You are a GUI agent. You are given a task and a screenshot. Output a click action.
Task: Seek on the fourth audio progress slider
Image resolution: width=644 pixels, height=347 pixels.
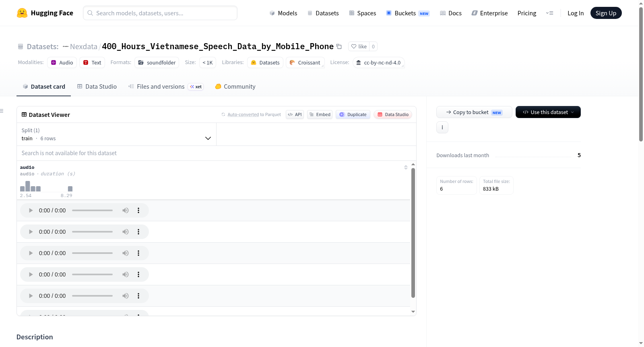click(x=92, y=274)
